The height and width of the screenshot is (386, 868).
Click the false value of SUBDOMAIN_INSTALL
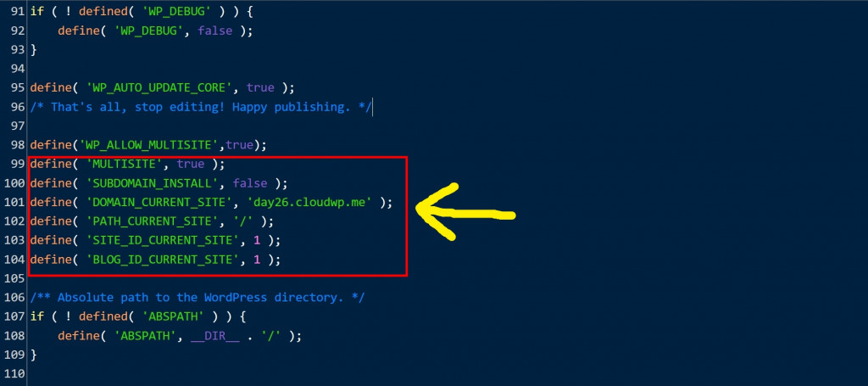250,183
